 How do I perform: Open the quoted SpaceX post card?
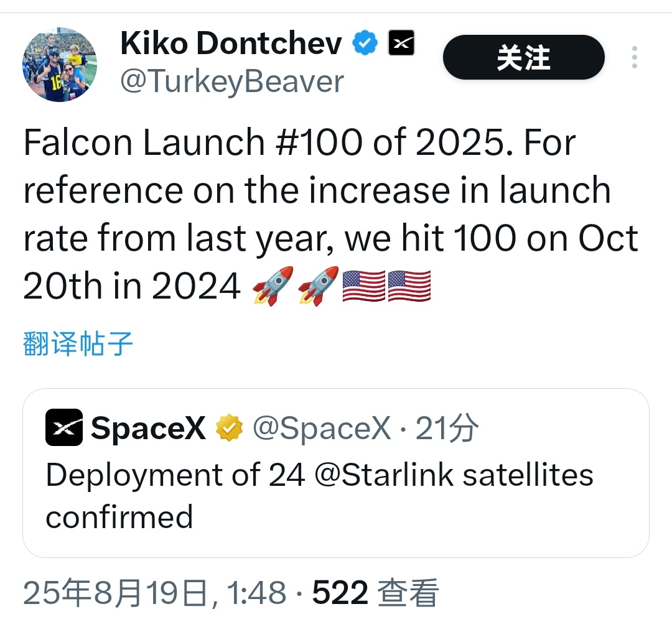tap(335, 473)
